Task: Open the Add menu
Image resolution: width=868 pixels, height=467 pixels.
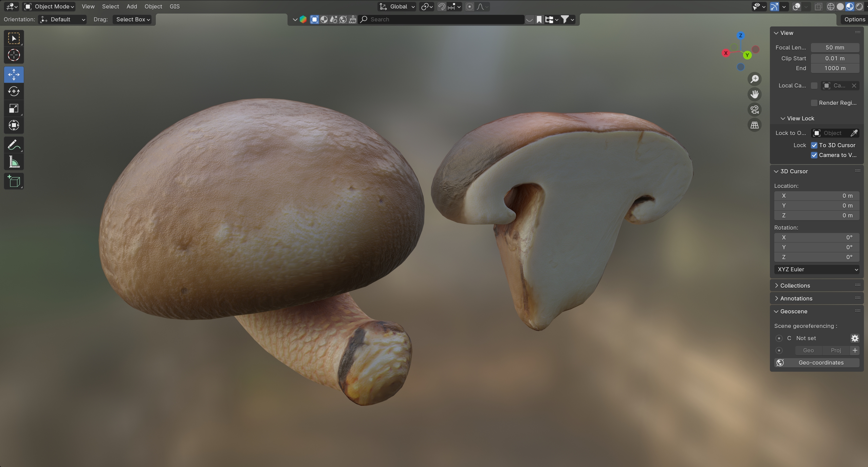Action: (132, 6)
